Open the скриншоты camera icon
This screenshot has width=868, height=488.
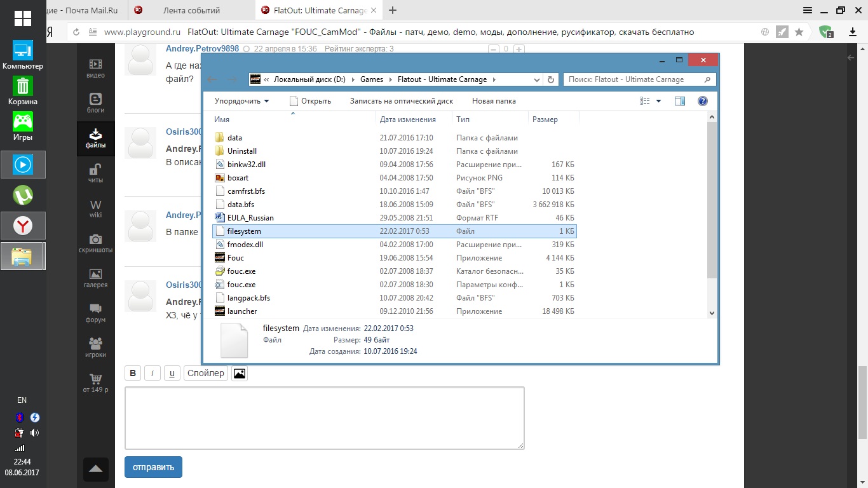[95, 240]
